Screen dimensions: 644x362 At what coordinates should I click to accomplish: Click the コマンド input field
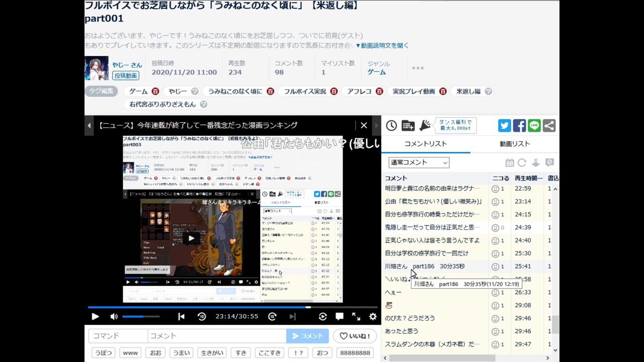click(118, 336)
